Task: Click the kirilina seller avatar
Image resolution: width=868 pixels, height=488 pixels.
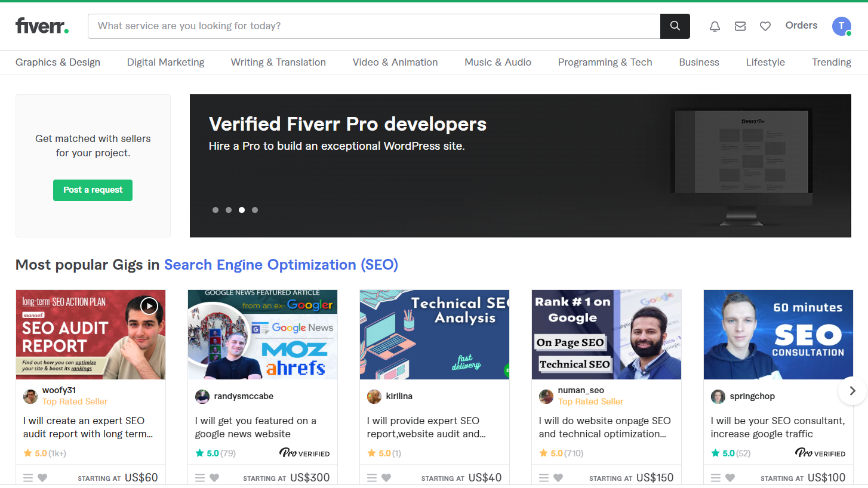Action: pos(374,397)
